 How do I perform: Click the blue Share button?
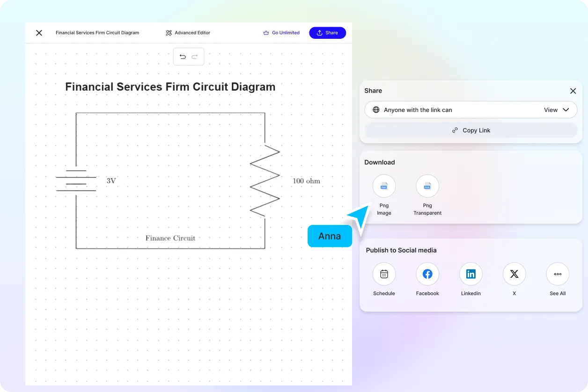pos(327,33)
